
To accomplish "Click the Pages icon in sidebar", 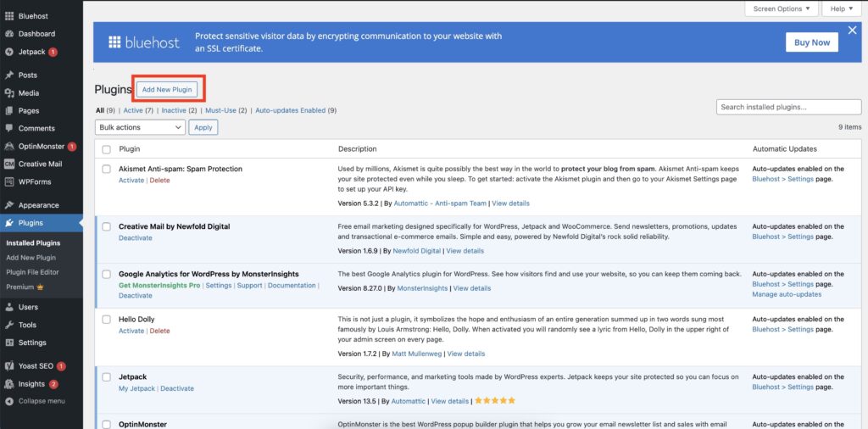I will point(8,111).
